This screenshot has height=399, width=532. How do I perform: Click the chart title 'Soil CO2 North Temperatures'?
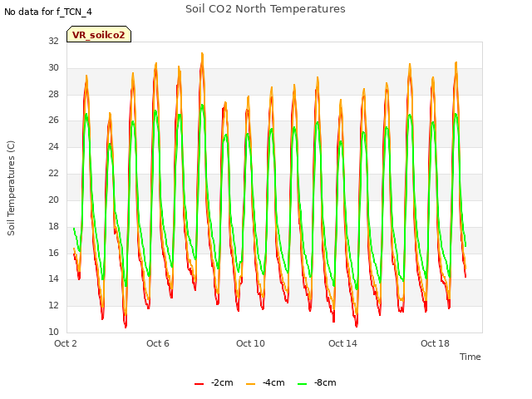(x=265, y=9)
